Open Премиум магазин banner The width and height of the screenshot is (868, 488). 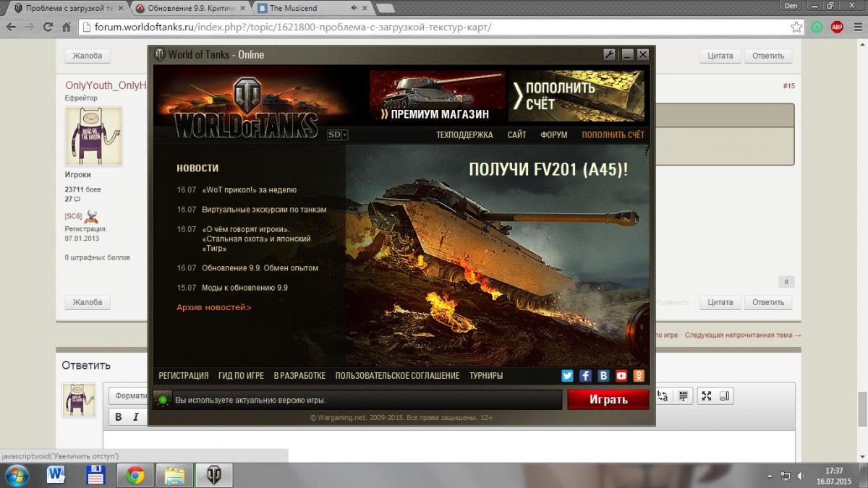click(437, 95)
